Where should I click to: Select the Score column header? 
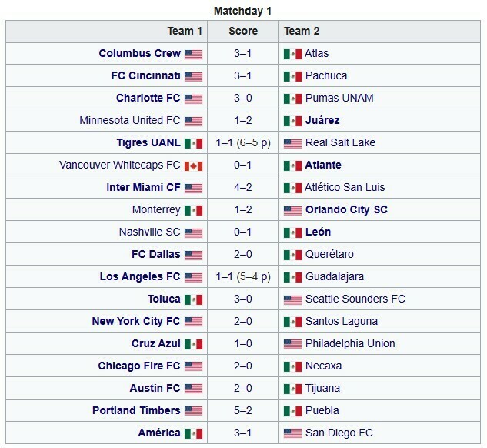tap(243, 32)
